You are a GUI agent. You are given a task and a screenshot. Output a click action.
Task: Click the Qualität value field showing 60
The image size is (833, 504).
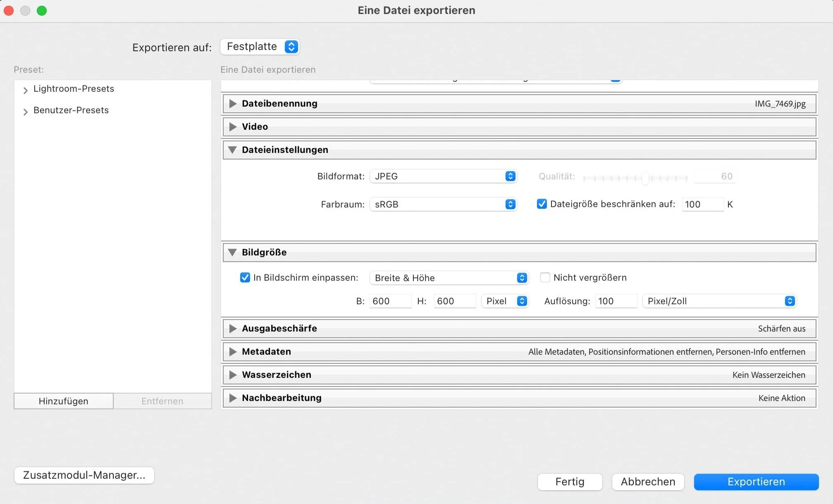click(x=715, y=177)
